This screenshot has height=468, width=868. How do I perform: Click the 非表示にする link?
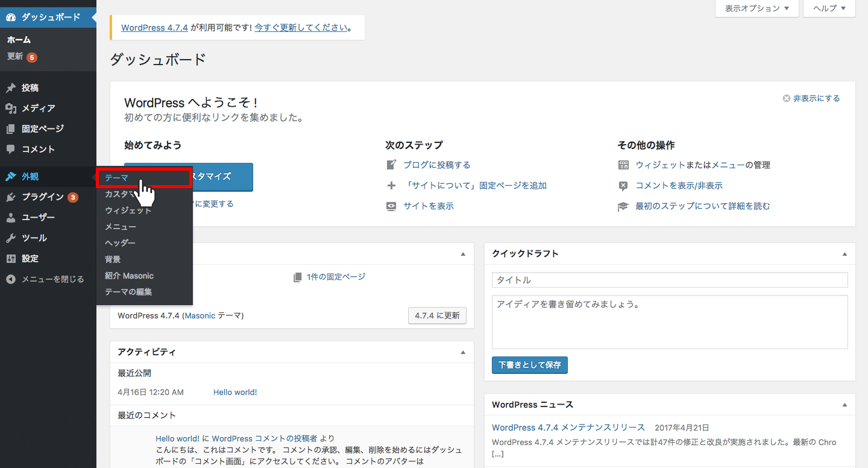[x=816, y=98]
